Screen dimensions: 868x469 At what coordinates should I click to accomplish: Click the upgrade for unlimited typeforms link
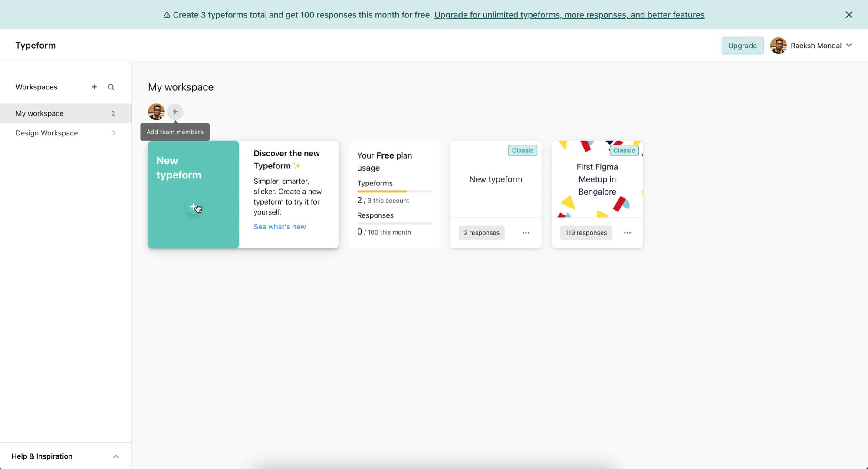pos(569,15)
